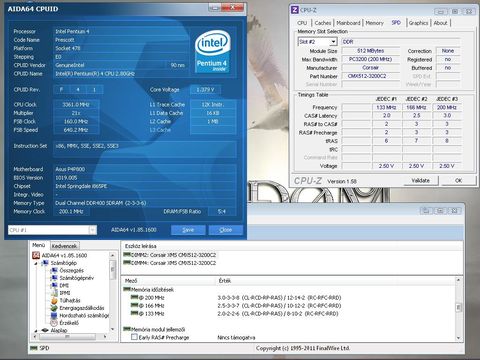480x360 pixels.
Task: Click the Számítógép computer icon in tree
Action: click(45, 263)
